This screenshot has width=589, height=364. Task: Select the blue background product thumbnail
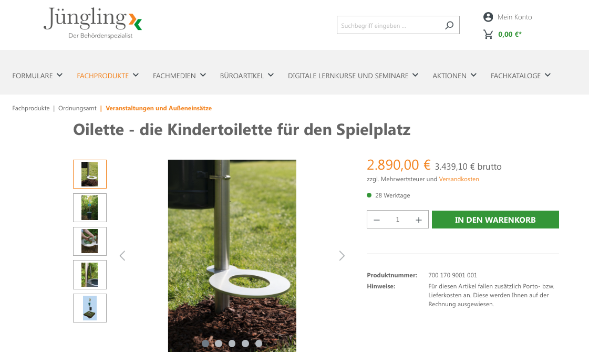[90, 308]
